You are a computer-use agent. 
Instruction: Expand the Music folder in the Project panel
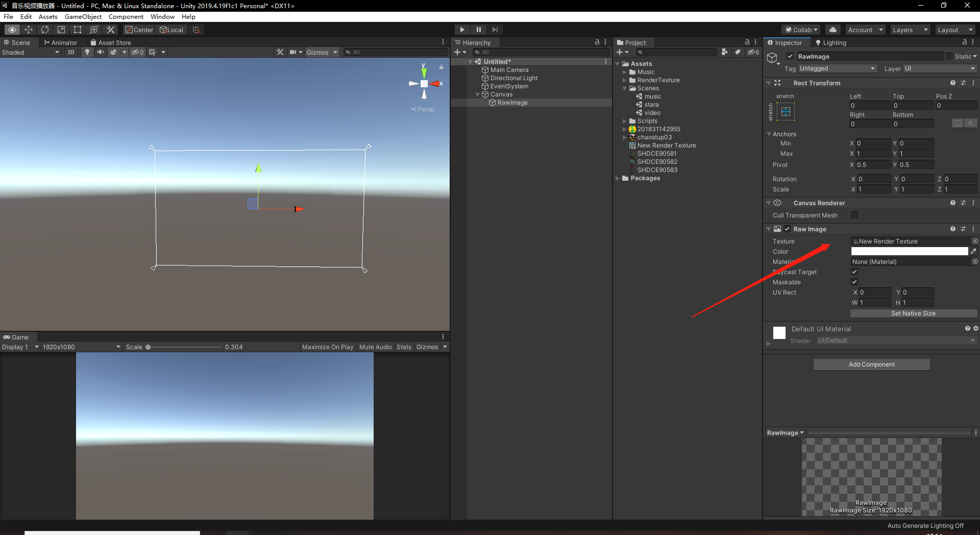(625, 71)
